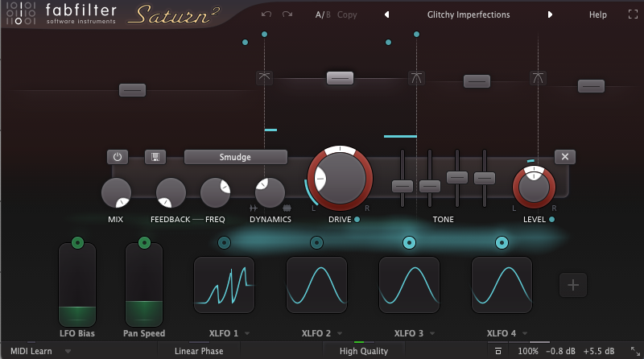Open the Glitchy Imperfections preset menu
The image size is (644, 359).
469,14
